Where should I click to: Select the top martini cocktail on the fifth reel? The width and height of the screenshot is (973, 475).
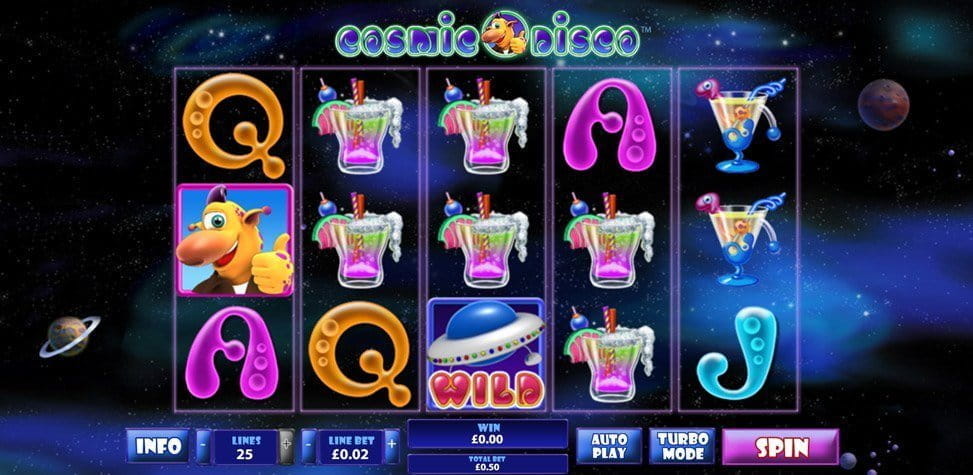[x=740, y=125]
